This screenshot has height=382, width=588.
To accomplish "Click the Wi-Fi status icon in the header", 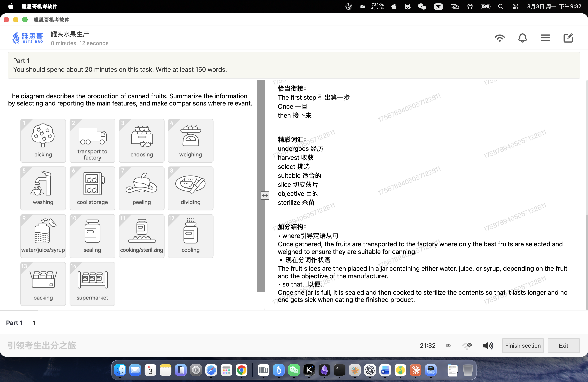I will point(500,38).
